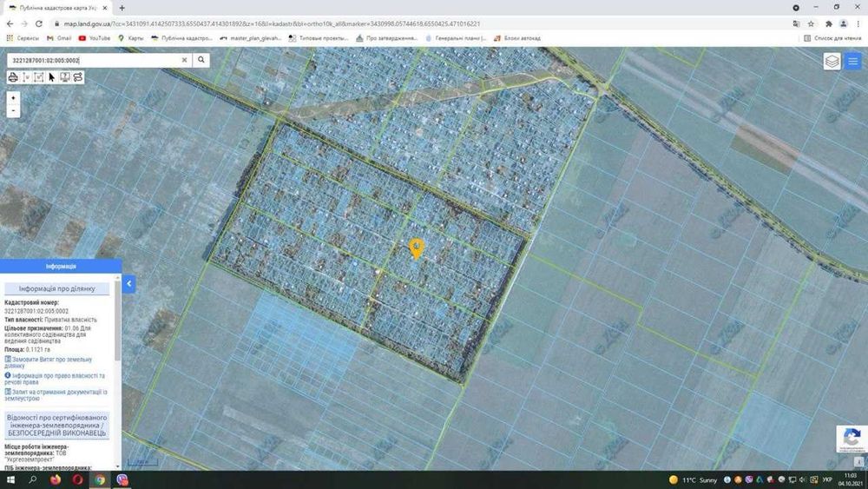
Task: Click the orange parcel location marker
Action: point(417,248)
